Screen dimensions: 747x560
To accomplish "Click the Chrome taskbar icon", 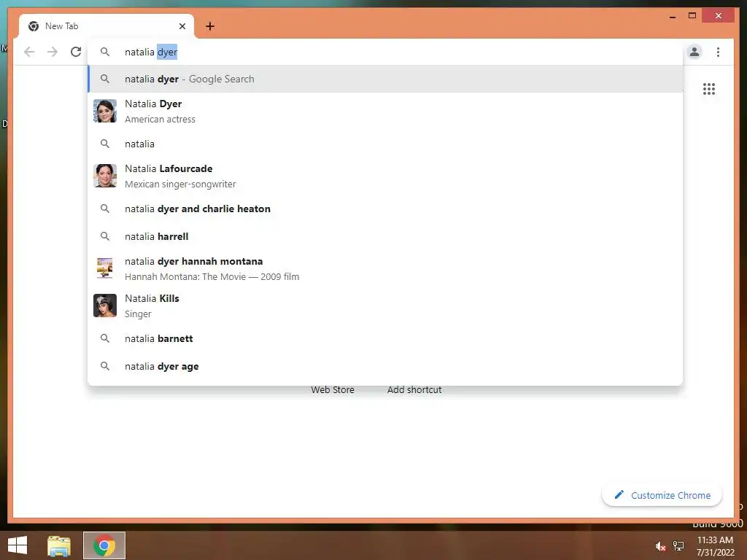I will [104, 545].
